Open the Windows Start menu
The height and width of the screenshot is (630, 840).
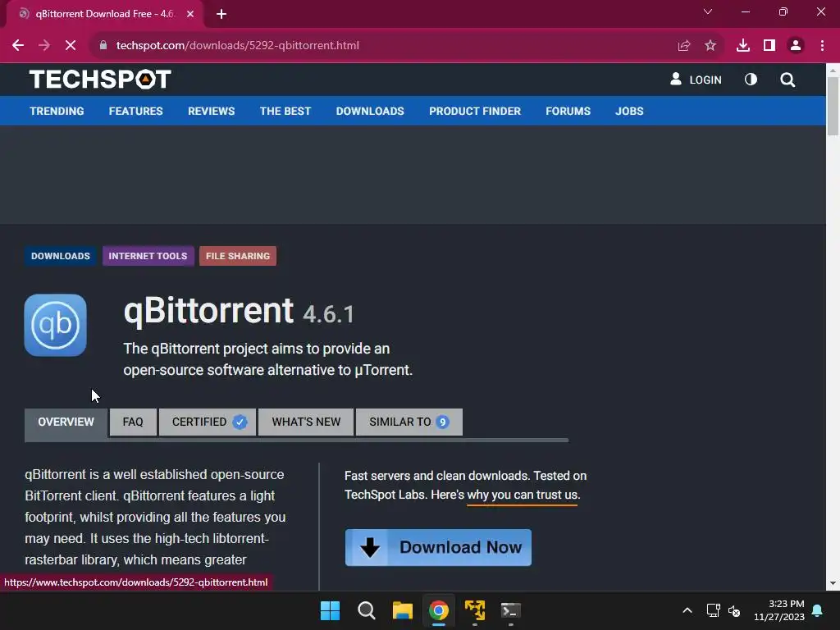330,610
